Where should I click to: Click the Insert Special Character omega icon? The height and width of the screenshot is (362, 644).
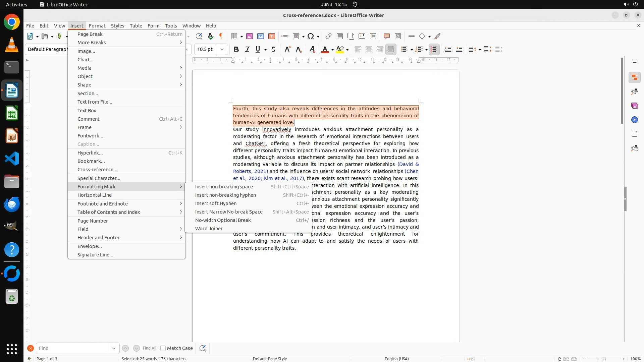tap(311, 36)
